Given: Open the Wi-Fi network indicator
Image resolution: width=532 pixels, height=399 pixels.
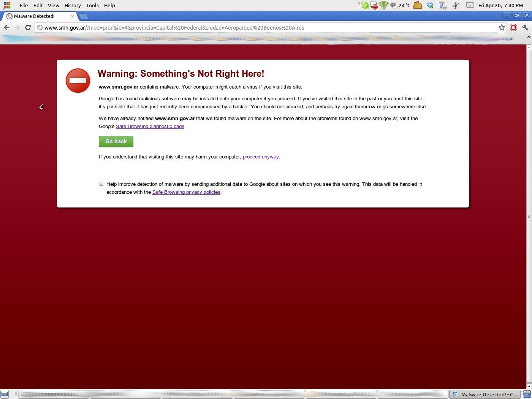Looking at the screenshot, I should point(384,5).
